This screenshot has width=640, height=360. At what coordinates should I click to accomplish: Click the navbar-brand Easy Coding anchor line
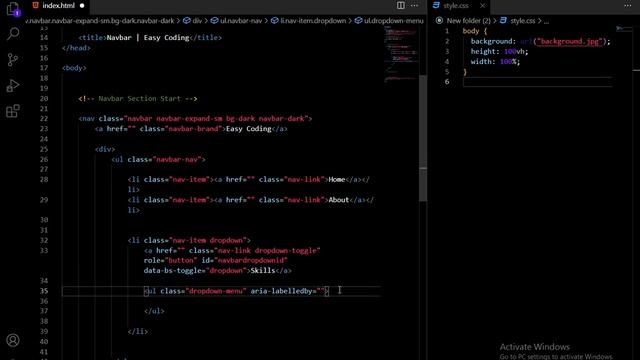[191, 129]
